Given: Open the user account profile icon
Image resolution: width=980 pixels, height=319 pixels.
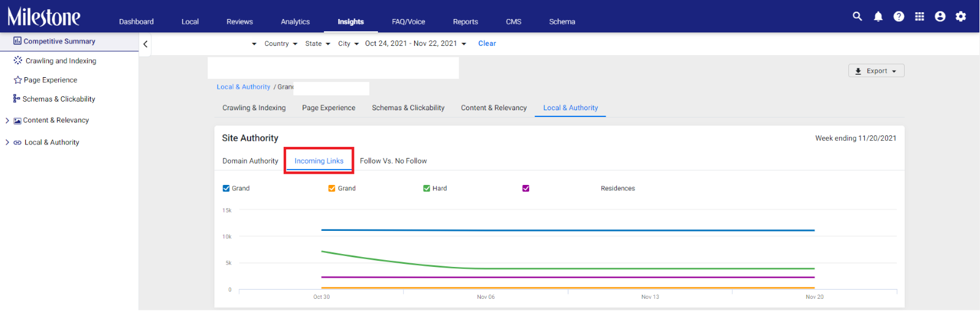Looking at the screenshot, I should (x=940, y=17).
